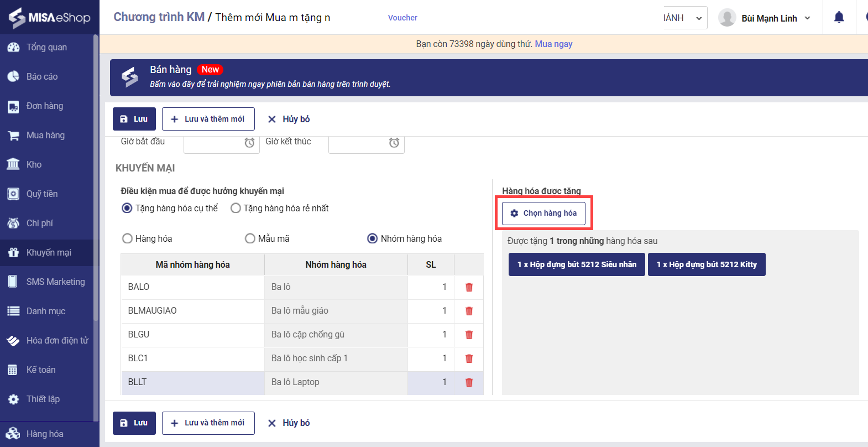Select the 'Hộp đựng bút 5212 Kitty' gift chip
The width and height of the screenshot is (868, 447).
click(x=706, y=264)
